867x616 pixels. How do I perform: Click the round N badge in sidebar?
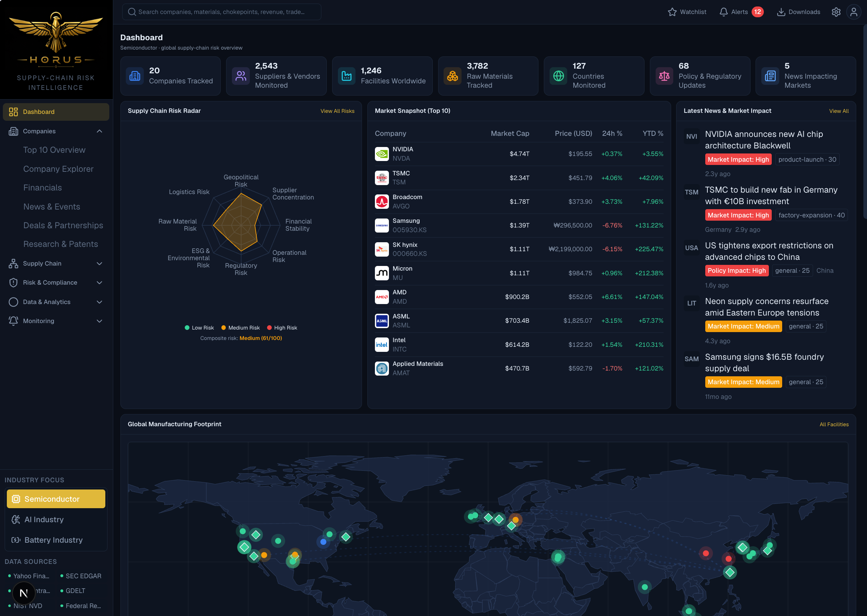pyautogui.click(x=23, y=593)
